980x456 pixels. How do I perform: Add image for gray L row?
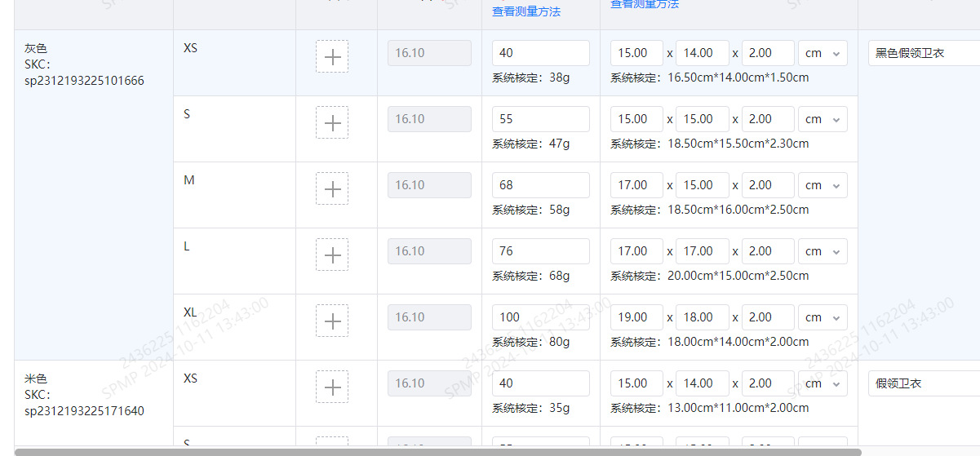coord(332,255)
